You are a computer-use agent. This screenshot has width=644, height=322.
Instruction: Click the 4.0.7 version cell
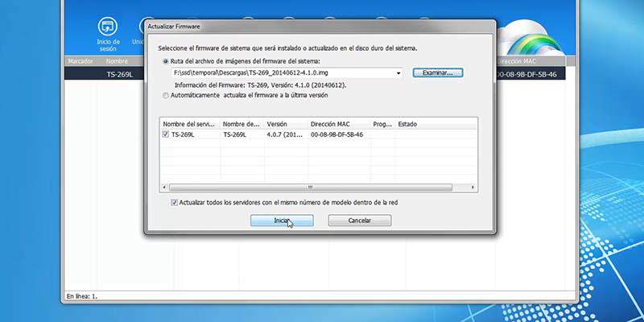pos(287,134)
